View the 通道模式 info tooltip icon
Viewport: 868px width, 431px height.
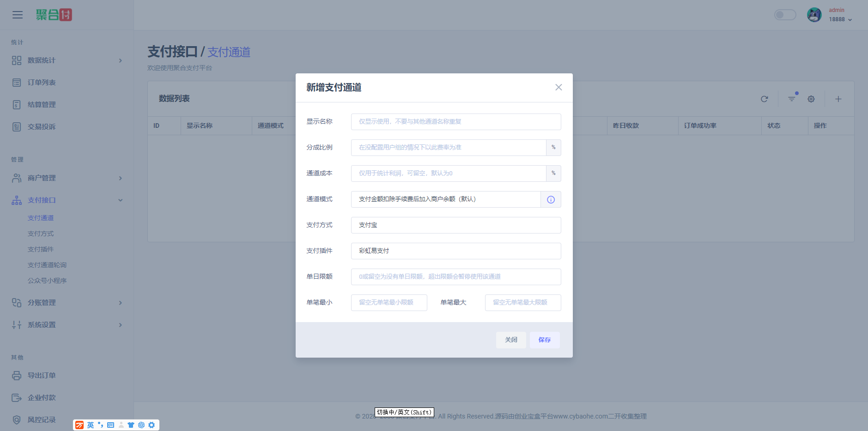click(x=550, y=199)
